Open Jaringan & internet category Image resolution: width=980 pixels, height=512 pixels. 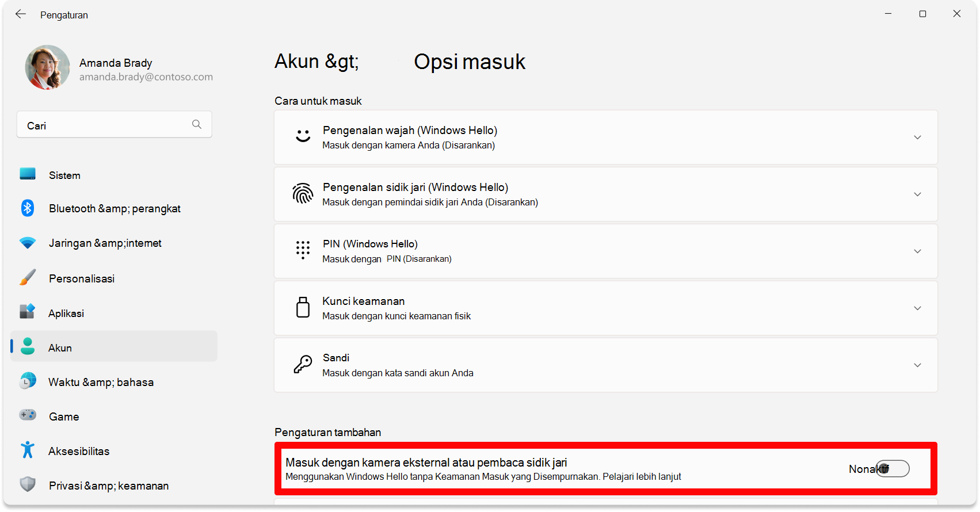pyautogui.click(x=114, y=243)
